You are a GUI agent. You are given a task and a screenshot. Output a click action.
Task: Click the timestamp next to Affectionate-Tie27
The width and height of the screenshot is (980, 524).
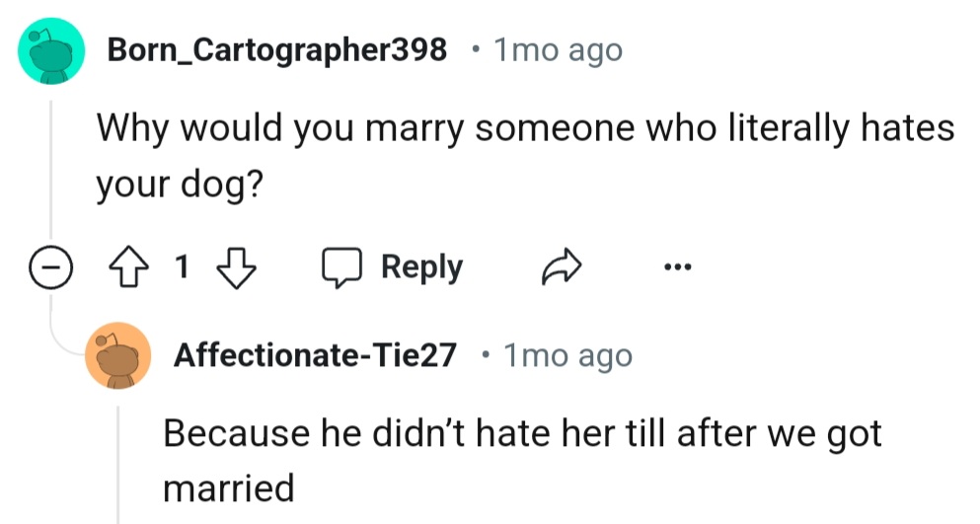(x=566, y=355)
